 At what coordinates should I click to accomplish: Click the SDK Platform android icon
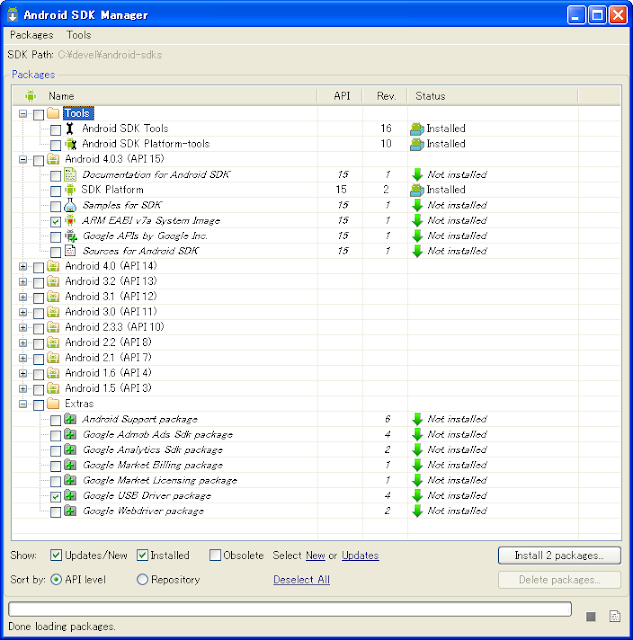[70, 190]
